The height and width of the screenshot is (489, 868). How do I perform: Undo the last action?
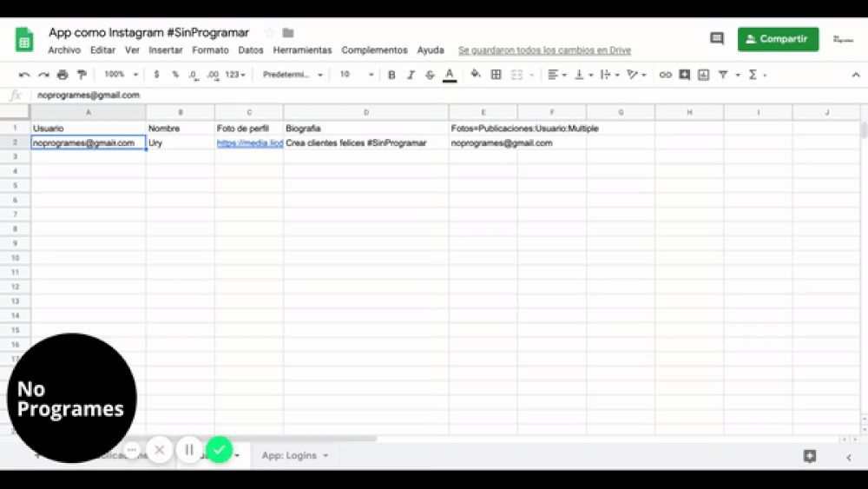point(23,75)
